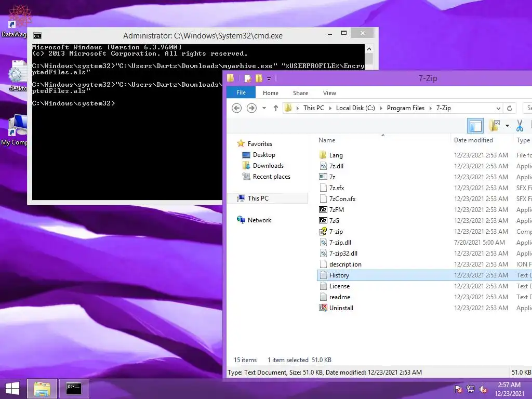Click This PC breadcrumb in address bar
This screenshot has width=532, height=399.
313,108
